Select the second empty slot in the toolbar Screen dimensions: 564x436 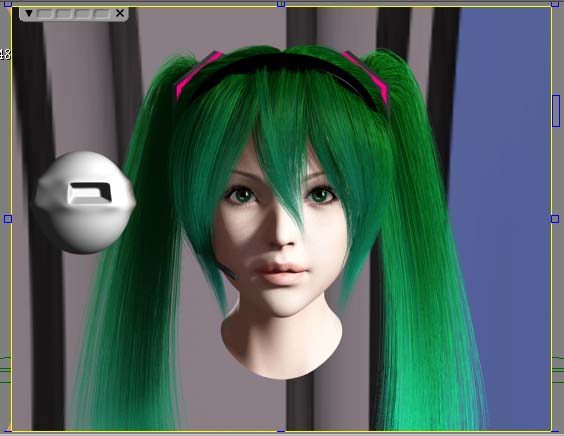coord(64,14)
